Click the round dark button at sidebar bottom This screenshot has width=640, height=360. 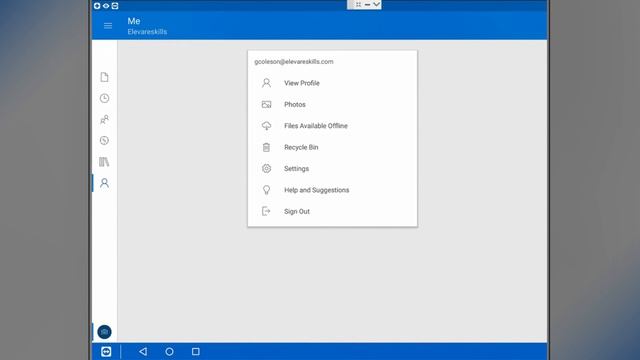pyautogui.click(x=104, y=332)
